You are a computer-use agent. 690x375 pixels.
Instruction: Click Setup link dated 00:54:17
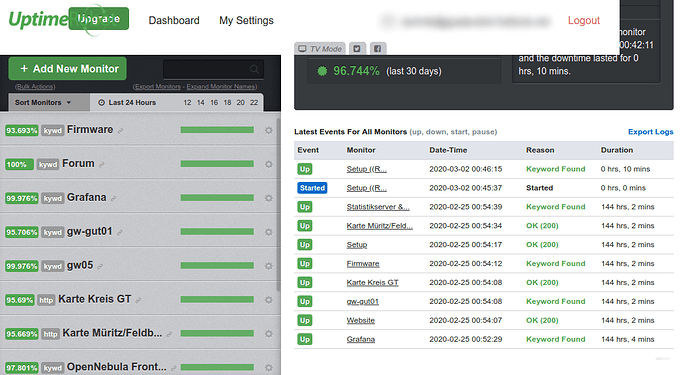pyautogui.click(x=357, y=245)
